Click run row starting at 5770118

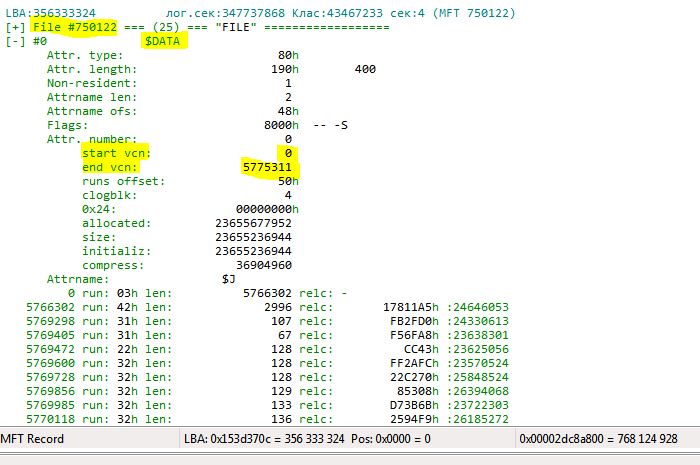267,419
